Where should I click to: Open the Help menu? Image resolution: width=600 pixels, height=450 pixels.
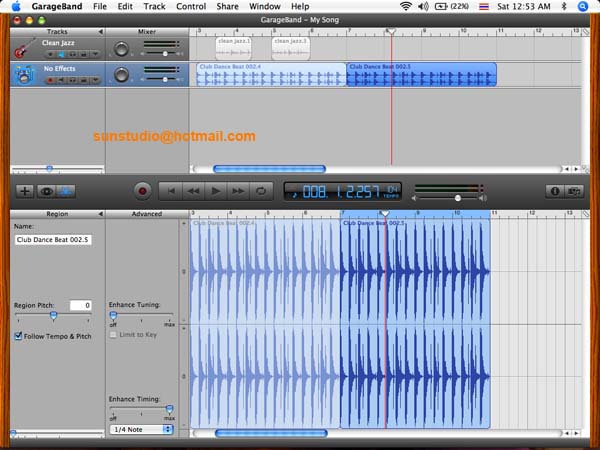coord(300,7)
